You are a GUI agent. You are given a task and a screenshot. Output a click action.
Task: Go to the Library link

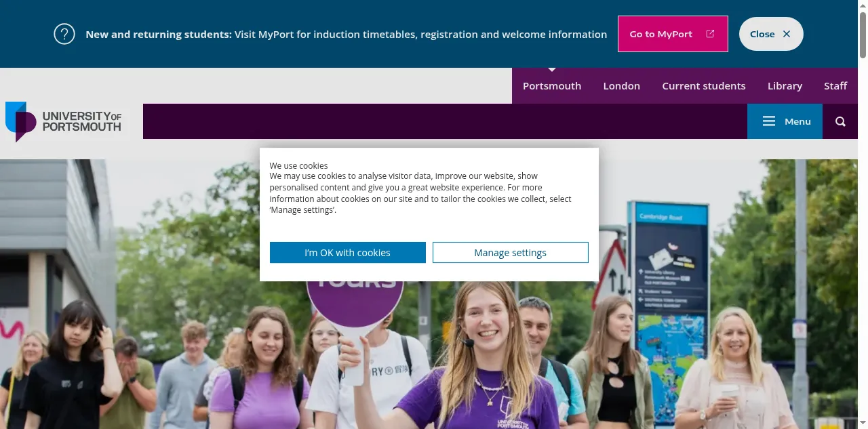(x=785, y=86)
